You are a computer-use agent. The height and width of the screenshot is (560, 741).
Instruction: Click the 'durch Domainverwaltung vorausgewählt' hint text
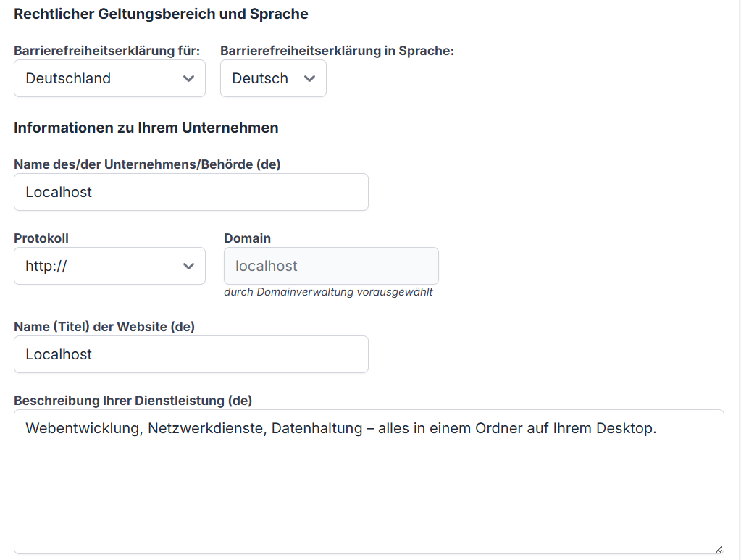(328, 292)
